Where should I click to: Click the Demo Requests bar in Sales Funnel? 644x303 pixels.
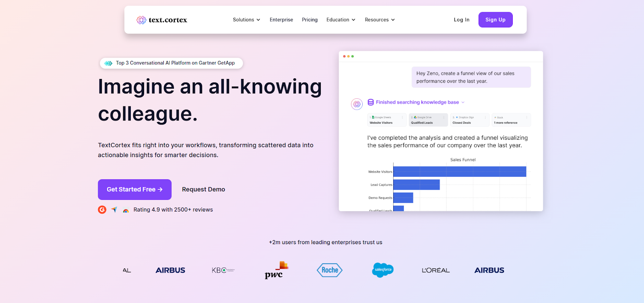pos(403,198)
